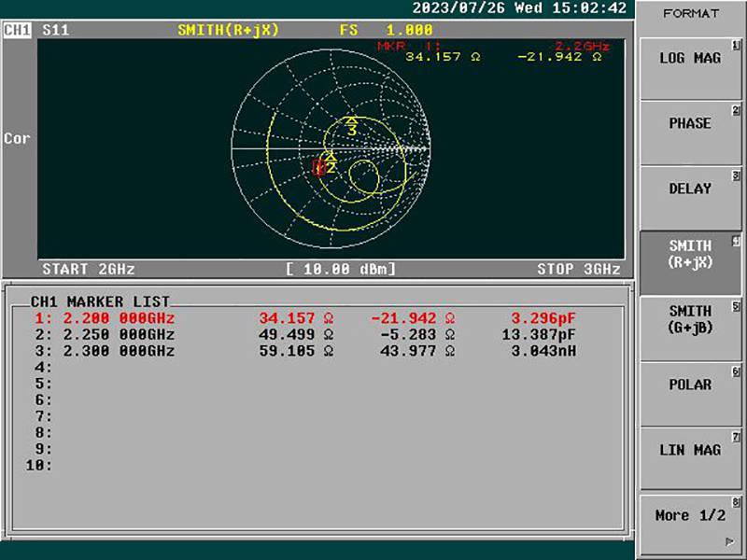
Task: Click the date and time display
Action: [x=519, y=8]
